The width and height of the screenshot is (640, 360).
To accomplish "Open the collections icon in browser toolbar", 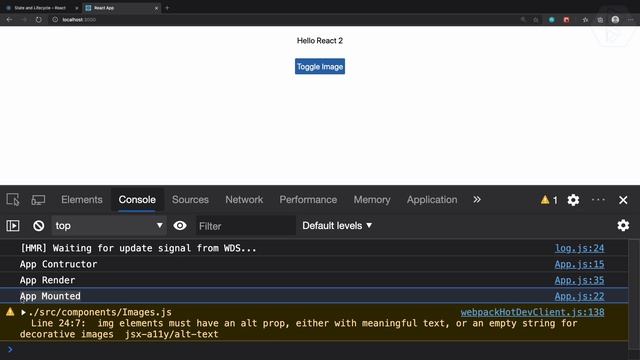I will click(x=600, y=20).
